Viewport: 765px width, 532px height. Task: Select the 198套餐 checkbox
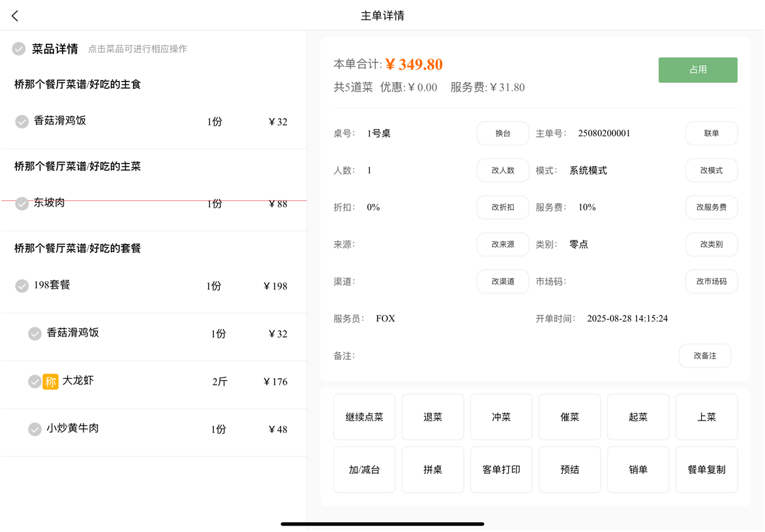22,286
